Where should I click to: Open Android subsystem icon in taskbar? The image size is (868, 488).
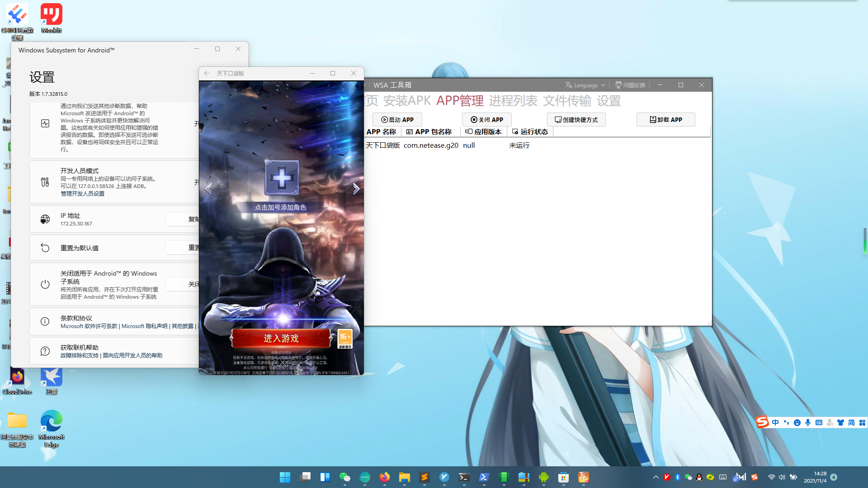(x=544, y=477)
